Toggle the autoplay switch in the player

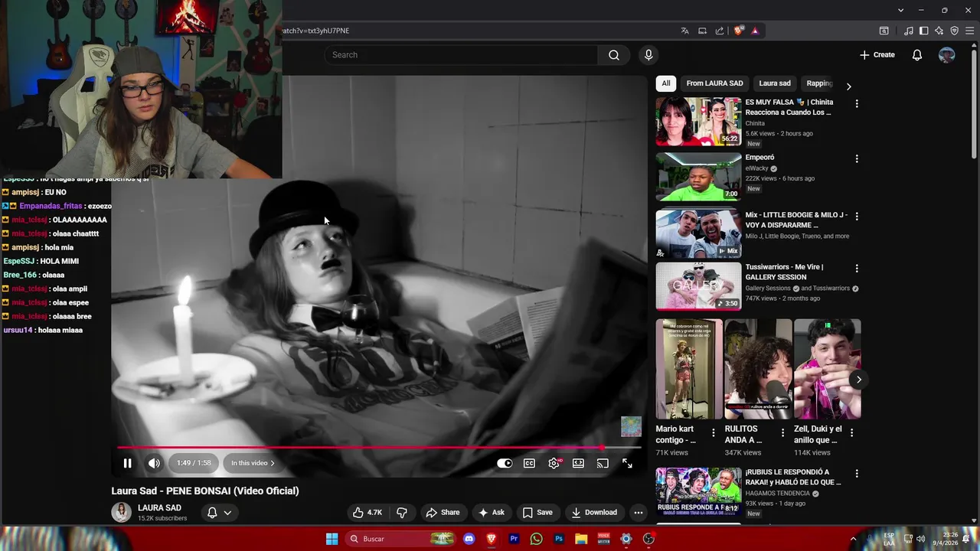point(505,463)
